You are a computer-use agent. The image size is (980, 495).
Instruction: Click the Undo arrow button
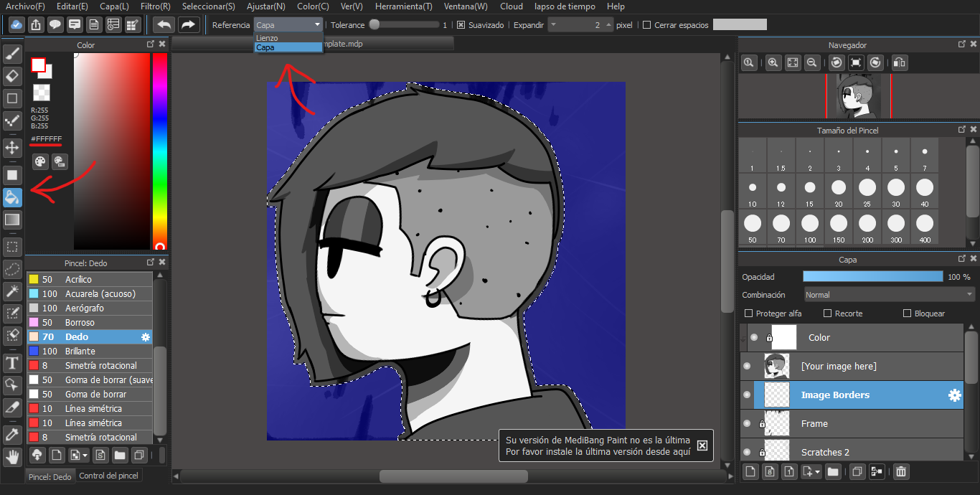pyautogui.click(x=164, y=25)
